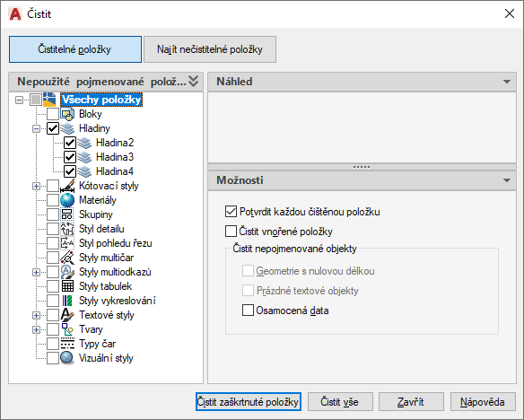The width and height of the screenshot is (524, 420).
Task: Select the Textové styly letter icon
Action: (x=67, y=315)
